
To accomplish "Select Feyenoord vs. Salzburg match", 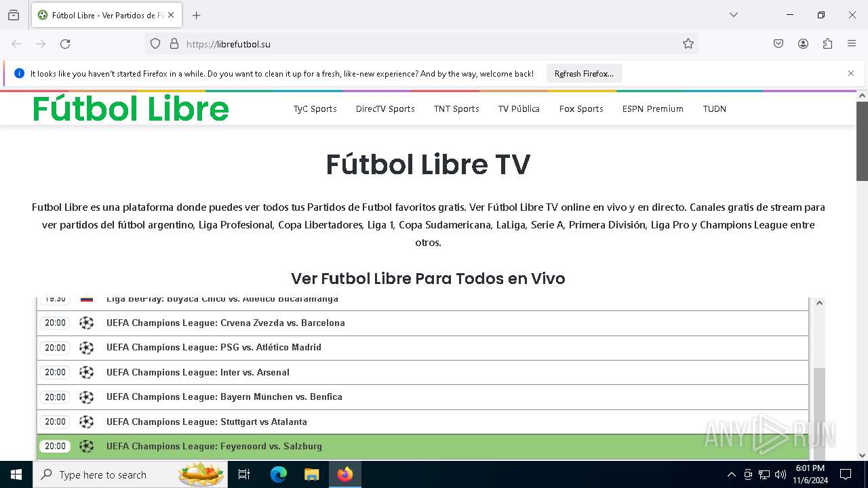I will pos(422,446).
